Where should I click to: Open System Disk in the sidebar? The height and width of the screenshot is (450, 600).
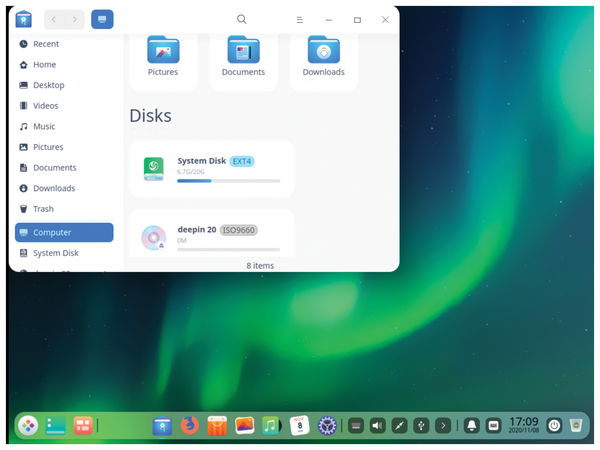[x=64, y=253]
